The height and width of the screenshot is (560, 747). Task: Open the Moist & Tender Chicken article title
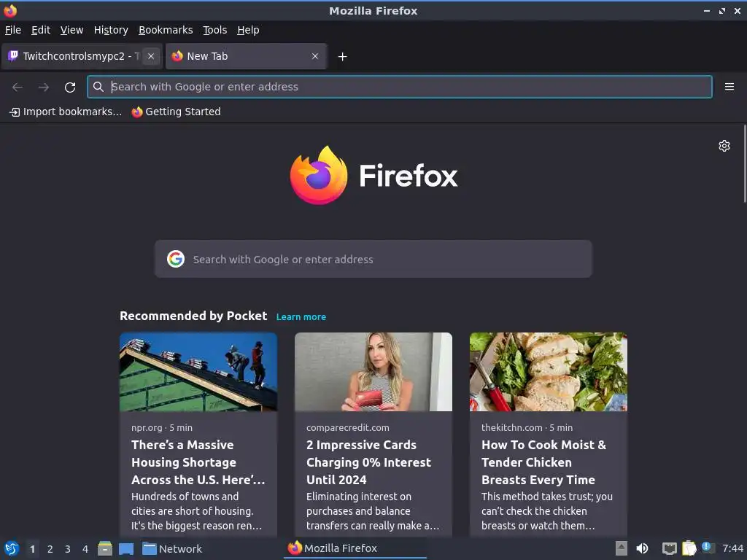(x=543, y=462)
